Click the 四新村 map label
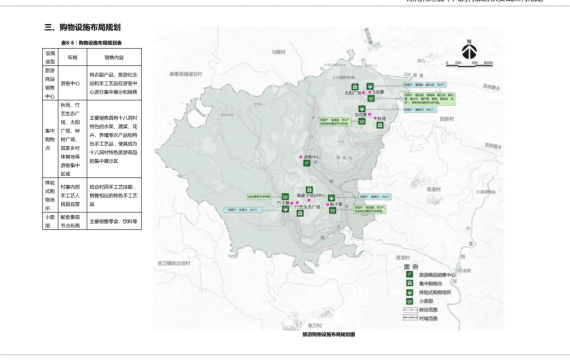The width and height of the screenshot is (570, 360). [447, 119]
